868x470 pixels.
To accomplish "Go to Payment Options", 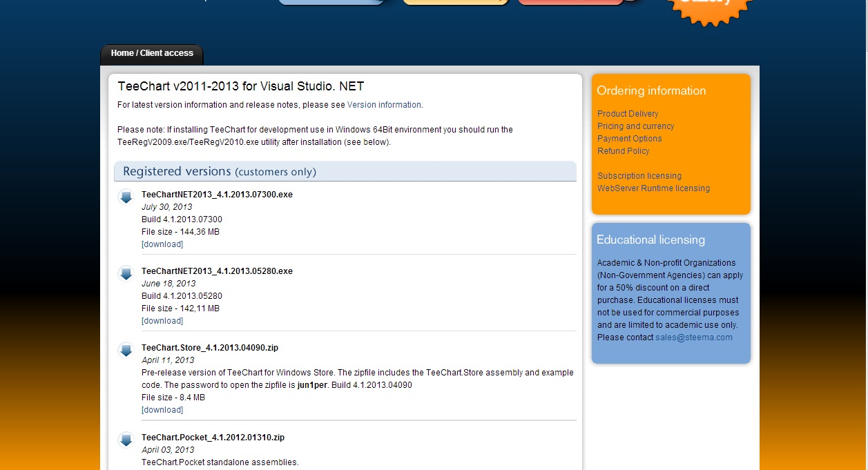I will point(630,139).
